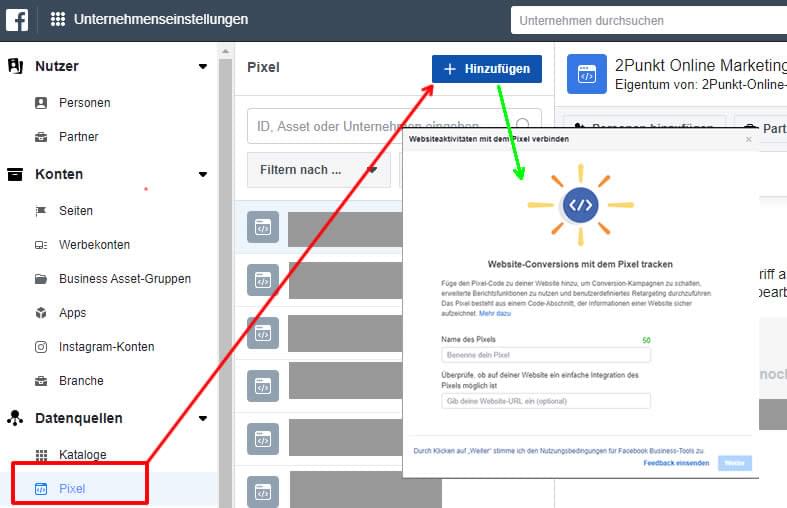This screenshot has height=508, width=787.
Task: Click the Feedback einsenden link
Action: (x=676, y=463)
